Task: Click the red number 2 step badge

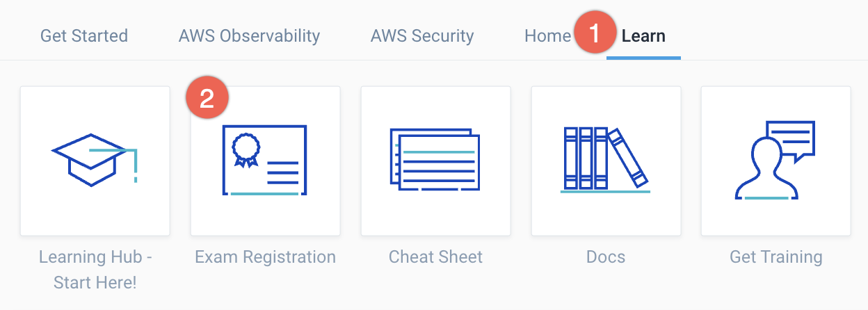Action: click(207, 99)
